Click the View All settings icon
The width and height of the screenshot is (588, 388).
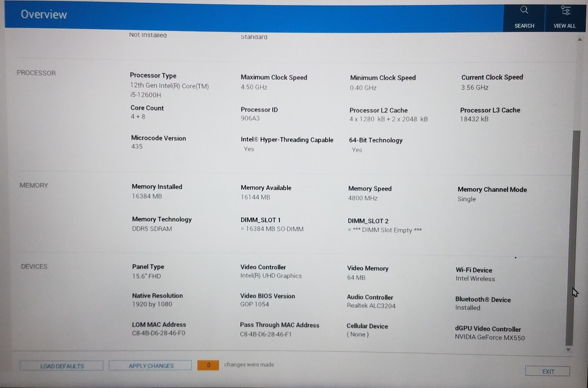[x=565, y=10]
